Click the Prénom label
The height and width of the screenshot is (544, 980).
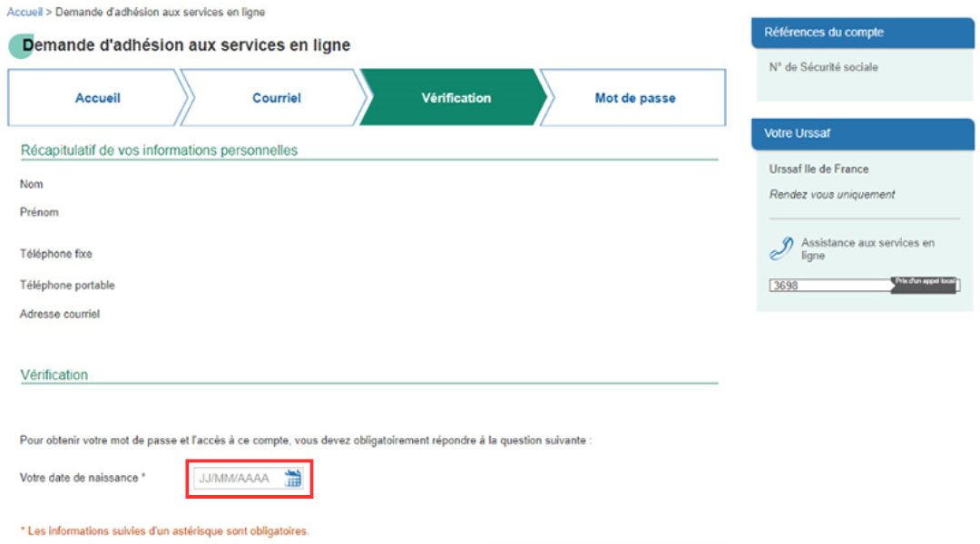39,212
